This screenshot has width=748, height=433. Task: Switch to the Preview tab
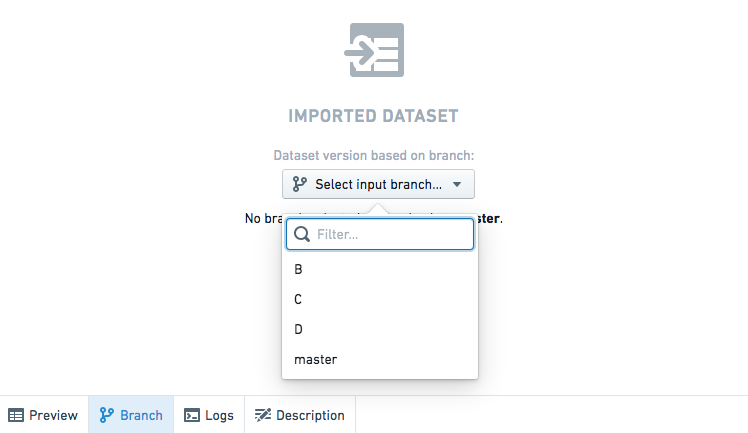(44, 415)
